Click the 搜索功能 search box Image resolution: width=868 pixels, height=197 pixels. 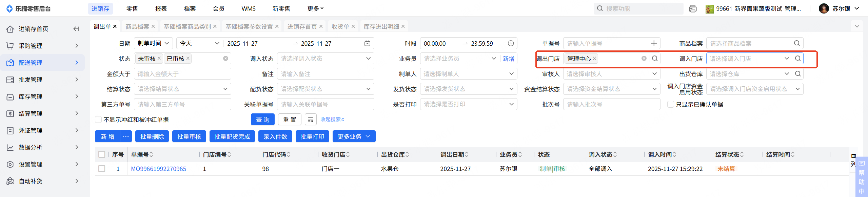point(638,9)
